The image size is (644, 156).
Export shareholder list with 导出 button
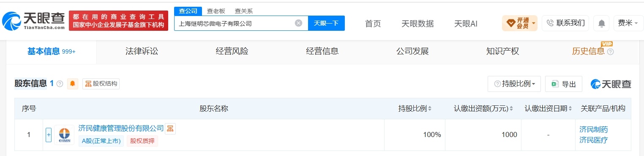(x=564, y=84)
